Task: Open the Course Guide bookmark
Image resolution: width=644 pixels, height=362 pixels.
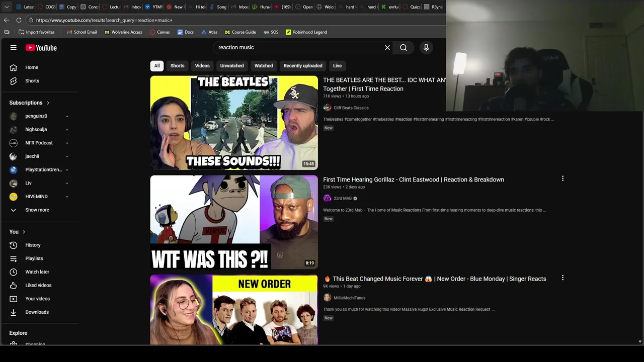Action: [240, 32]
